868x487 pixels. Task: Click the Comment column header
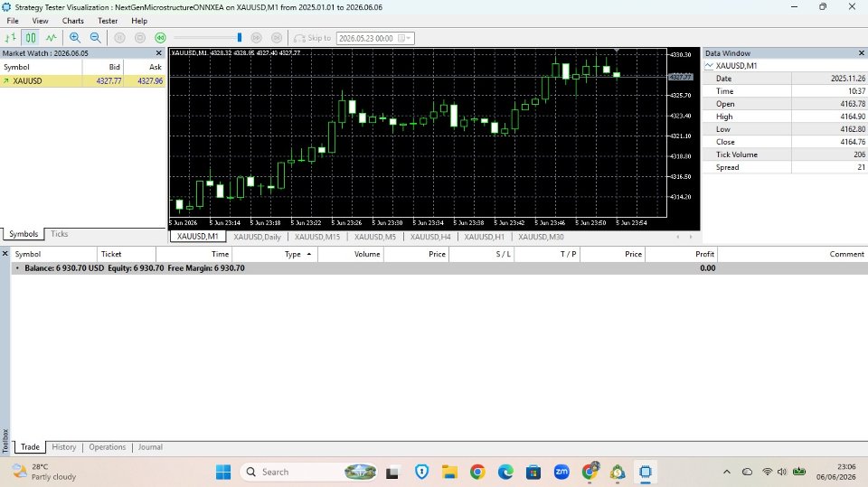(792, 254)
